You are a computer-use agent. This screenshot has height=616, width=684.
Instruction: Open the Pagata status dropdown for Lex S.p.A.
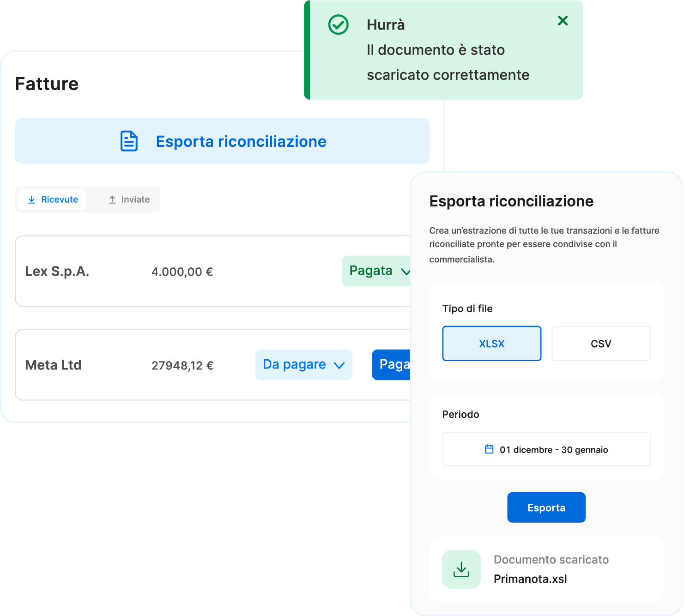click(376, 271)
